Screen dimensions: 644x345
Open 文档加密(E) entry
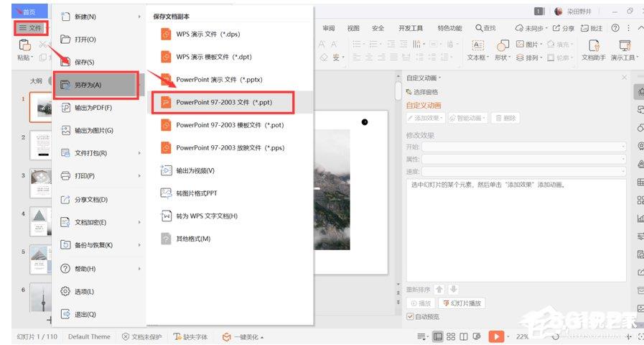(x=99, y=223)
